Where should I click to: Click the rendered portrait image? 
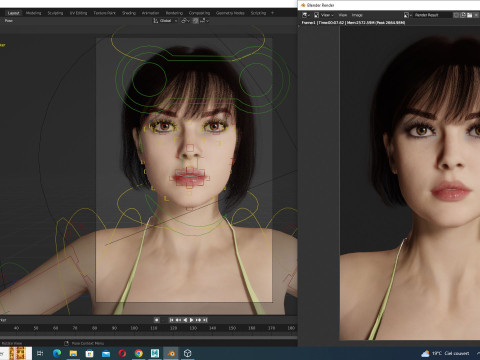point(410,183)
